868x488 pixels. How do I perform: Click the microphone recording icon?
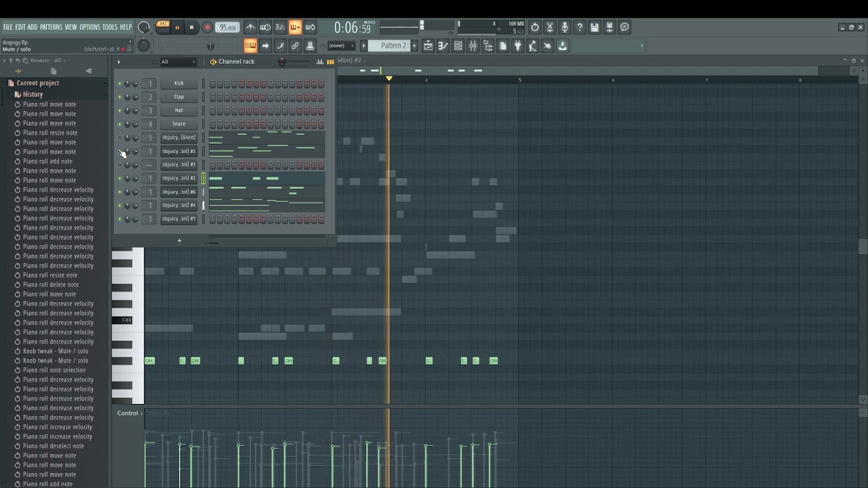click(x=565, y=28)
